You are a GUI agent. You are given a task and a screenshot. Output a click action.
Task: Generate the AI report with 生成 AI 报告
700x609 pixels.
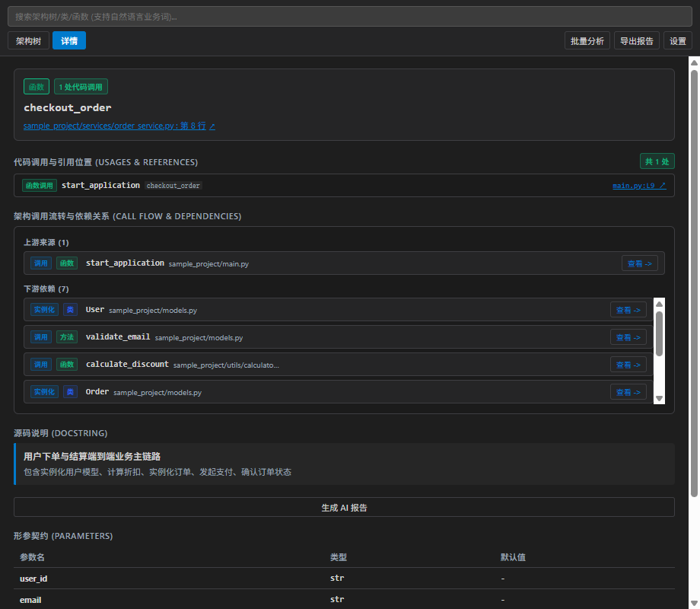[344, 507]
